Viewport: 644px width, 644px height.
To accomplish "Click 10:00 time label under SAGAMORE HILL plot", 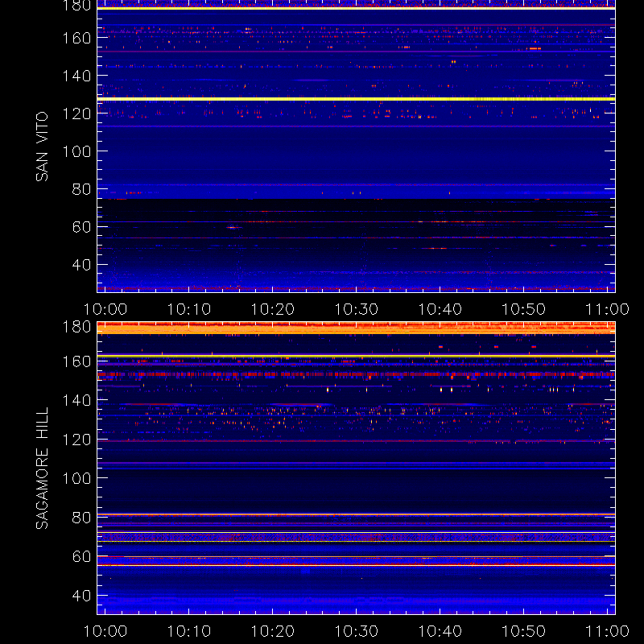I will [x=105, y=631].
